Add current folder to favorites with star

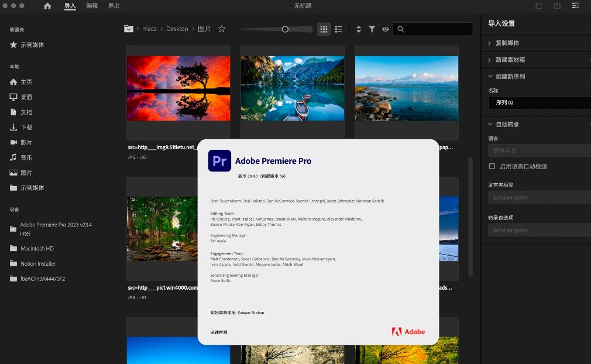click(x=222, y=29)
